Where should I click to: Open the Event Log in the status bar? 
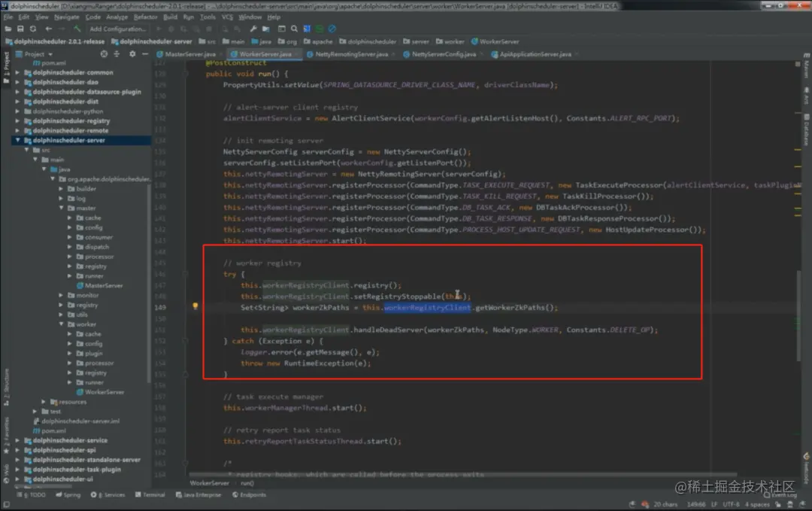pos(782,495)
